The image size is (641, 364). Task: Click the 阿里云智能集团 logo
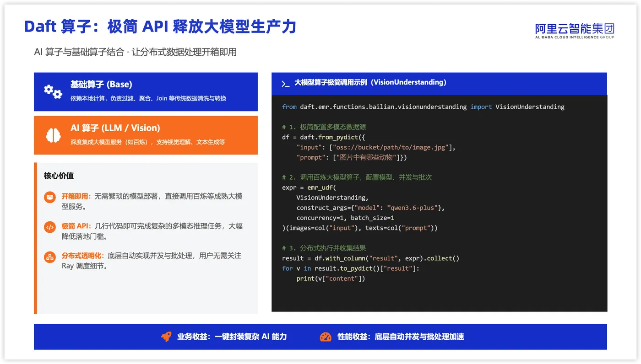pyautogui.click(x=575, y=31)
